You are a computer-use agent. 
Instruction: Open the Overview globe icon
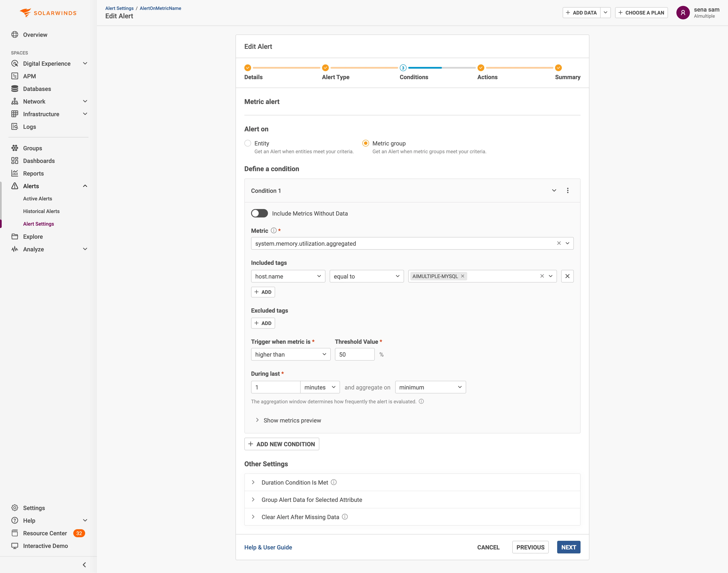[x=15, y=35]
